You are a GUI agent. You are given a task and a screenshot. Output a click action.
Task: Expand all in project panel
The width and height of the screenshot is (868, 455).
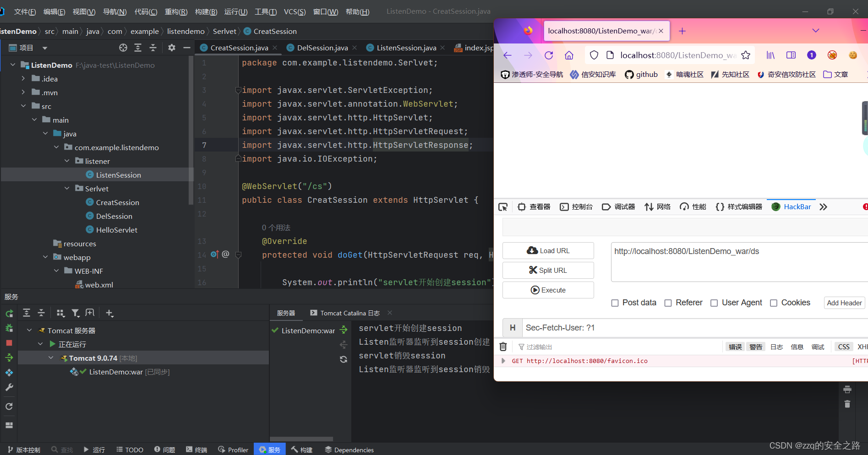point(138,48)
